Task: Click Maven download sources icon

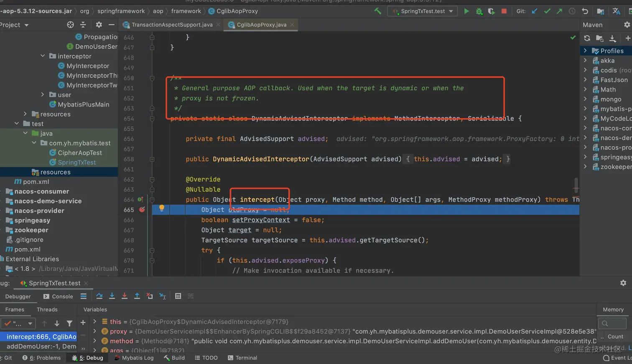Action: tap(612, 38)
